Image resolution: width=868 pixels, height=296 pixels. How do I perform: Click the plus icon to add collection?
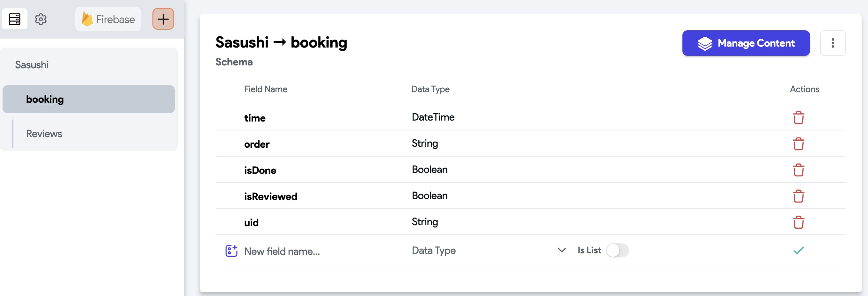pyautogui.click(x=163, y=19)
